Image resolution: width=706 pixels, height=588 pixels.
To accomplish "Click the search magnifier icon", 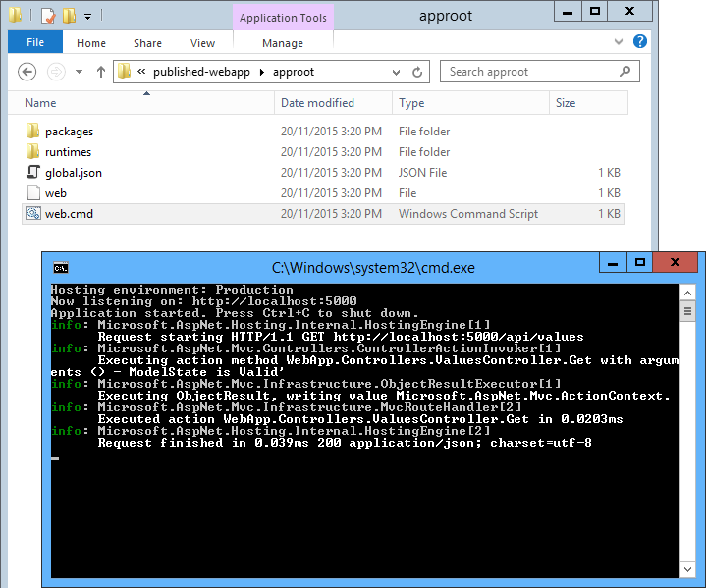I will click(625, 71).
